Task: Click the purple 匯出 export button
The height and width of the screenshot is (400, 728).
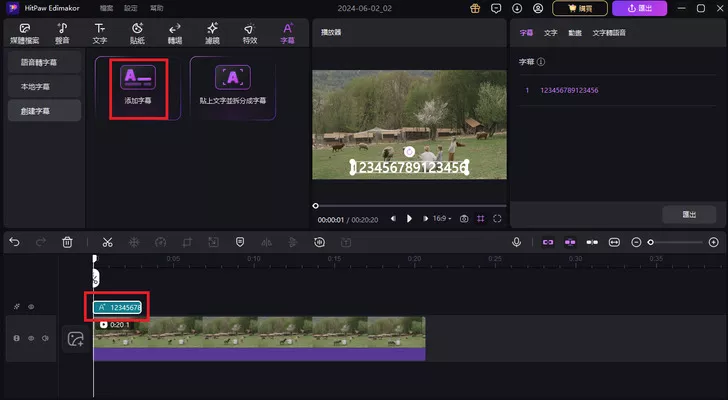Action: tap(639, 8)
